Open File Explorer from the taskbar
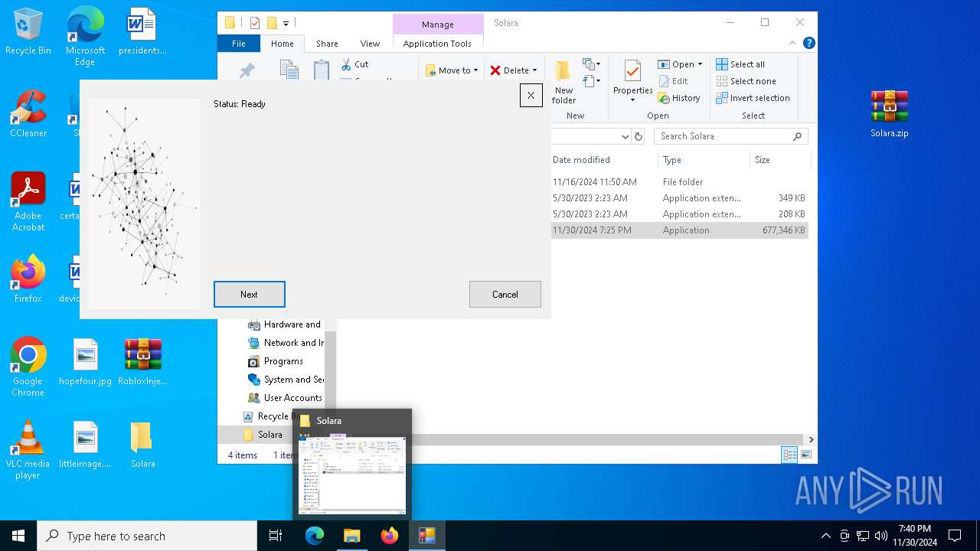 351,536
